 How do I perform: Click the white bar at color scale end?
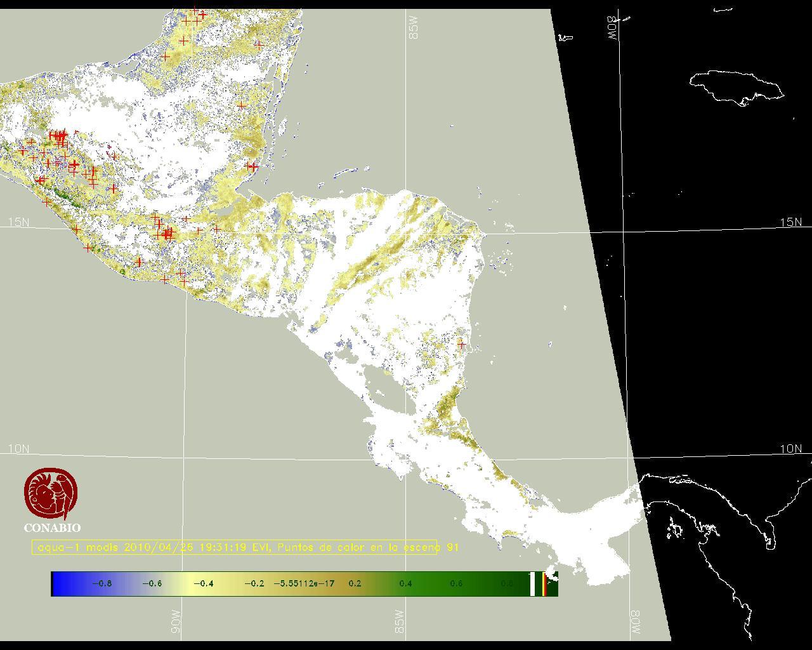coord(533,583)
